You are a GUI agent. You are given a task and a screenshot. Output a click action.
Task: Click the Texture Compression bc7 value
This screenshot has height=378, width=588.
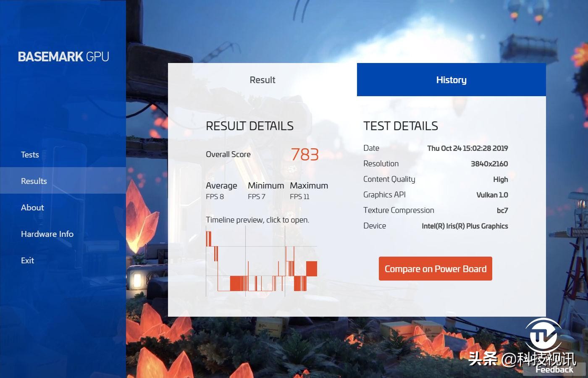502,210
